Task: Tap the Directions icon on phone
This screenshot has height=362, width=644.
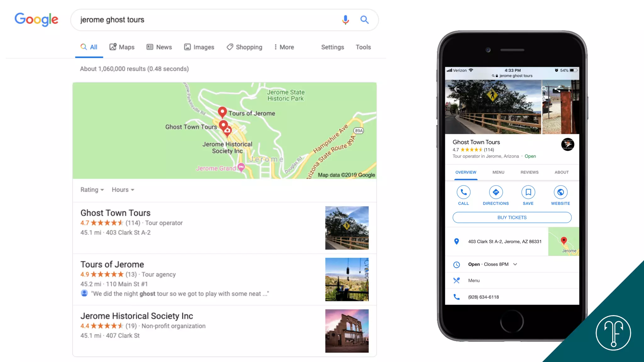Action: click(496, 192)
